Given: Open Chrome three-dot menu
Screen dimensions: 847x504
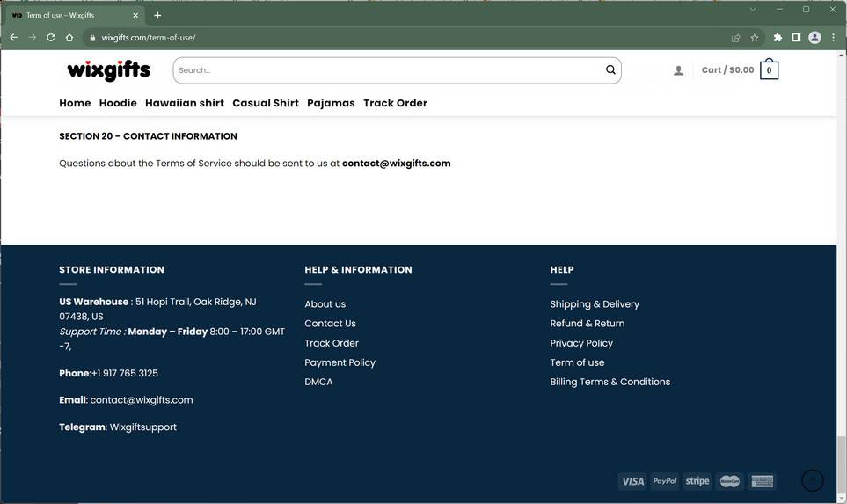Looking at the screenshot, I should [834, 37].
